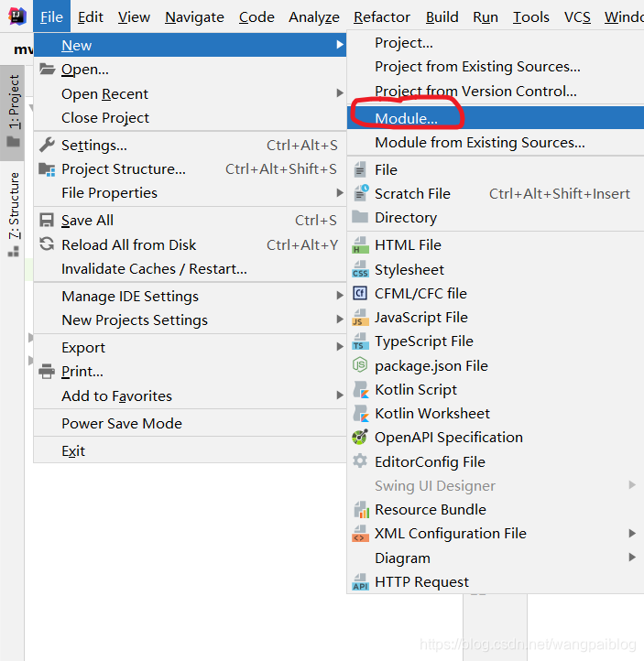The width and height of the screenshot is (644, 661).
Task: Open the File menu
Action: (51, 16)
